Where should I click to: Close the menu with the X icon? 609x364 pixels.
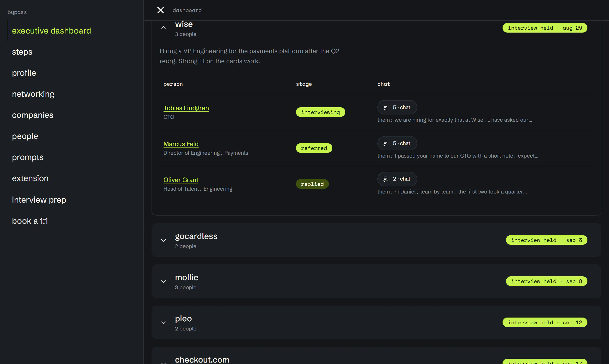coord(161,10)
